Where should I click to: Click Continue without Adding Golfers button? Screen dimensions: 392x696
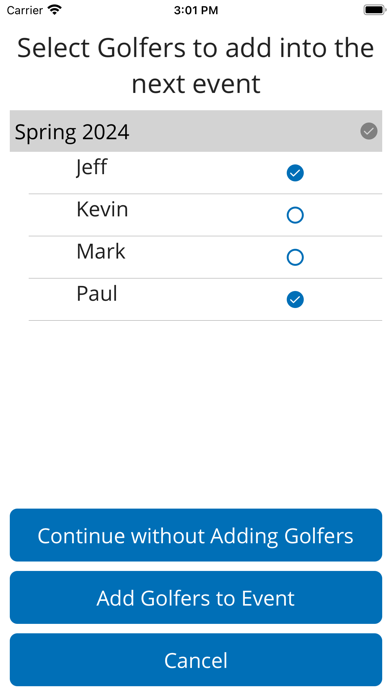[196, 535]
